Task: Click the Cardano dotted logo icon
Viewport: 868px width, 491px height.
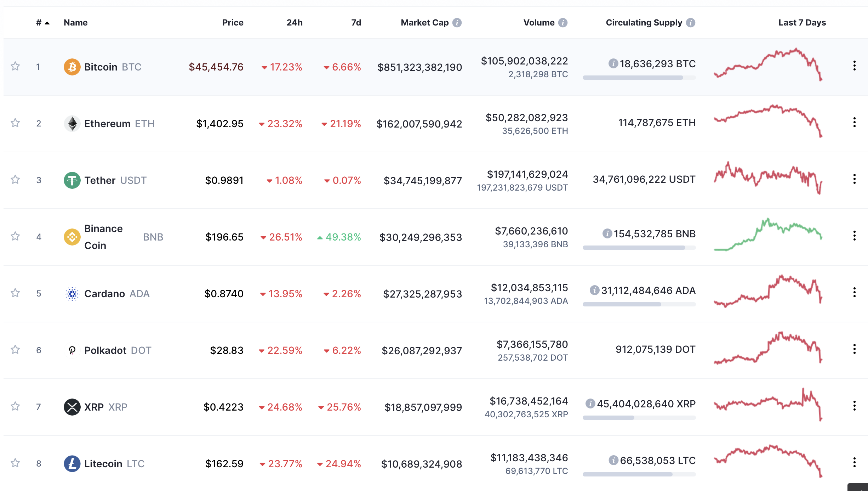Action: 72,294
